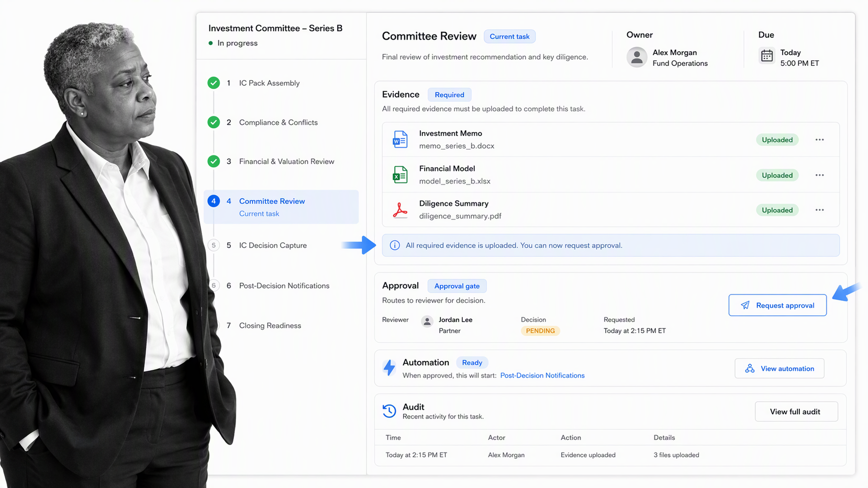Click the Request approval button

(x=777, y=305)
